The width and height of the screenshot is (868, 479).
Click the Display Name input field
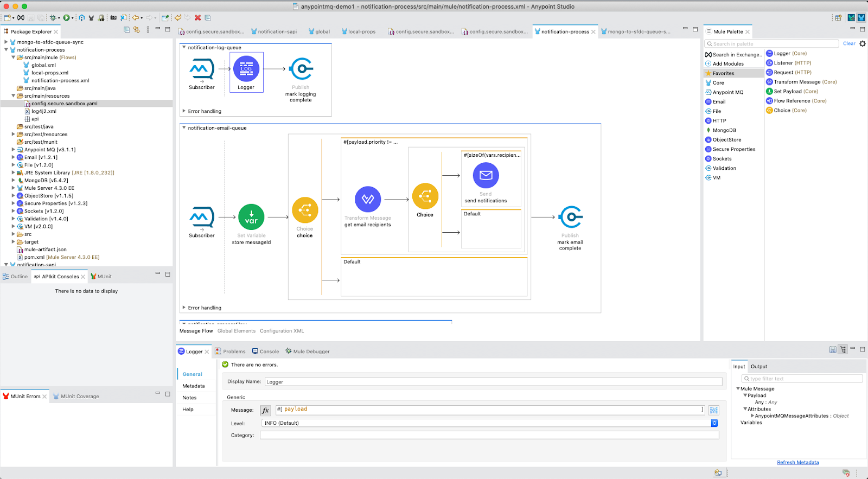(493, 382)
